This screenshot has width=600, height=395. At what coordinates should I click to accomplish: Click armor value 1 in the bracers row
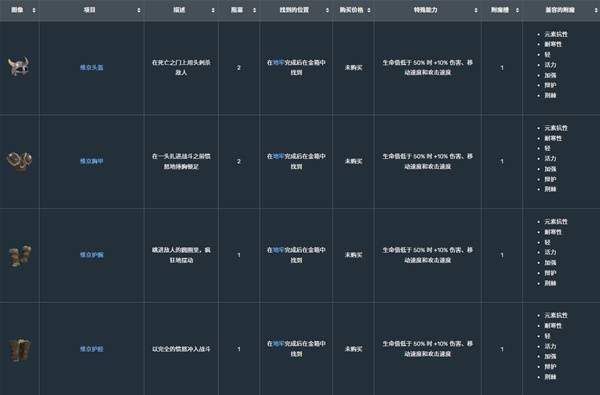coord(239,255)
